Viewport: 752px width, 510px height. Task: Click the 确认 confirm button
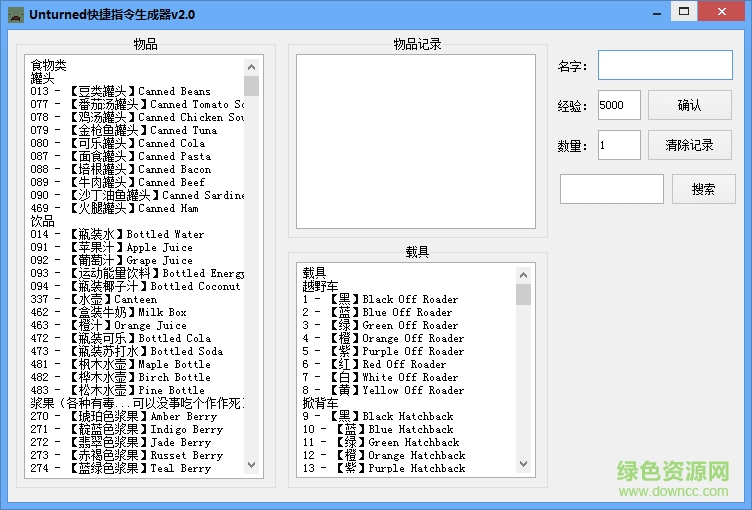click(x=690, y=105)
